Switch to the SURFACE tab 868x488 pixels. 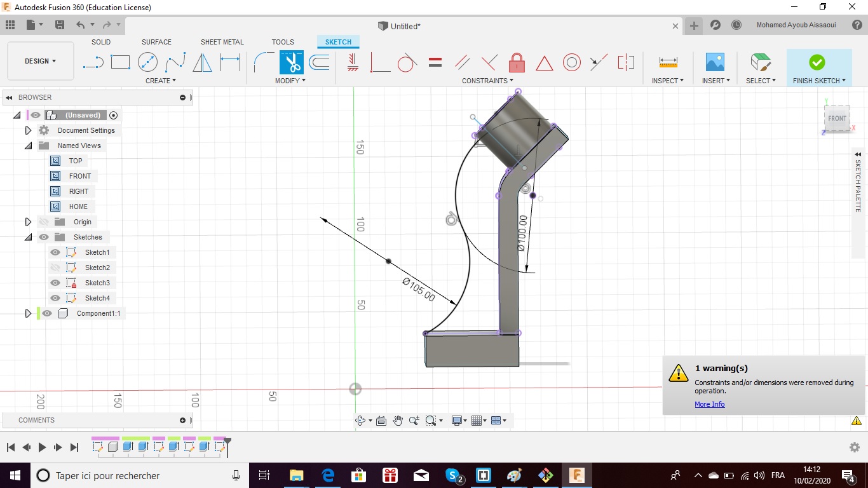point(156,42)
